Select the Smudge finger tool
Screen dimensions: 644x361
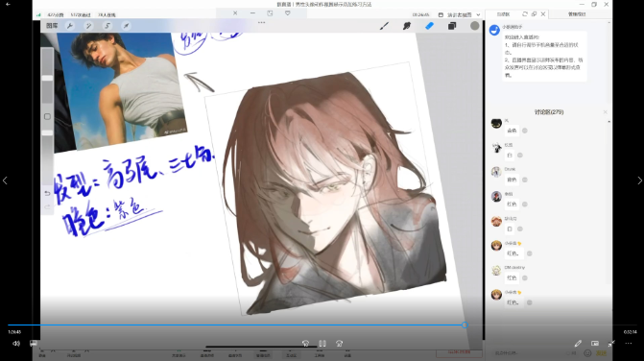point(407,26)
